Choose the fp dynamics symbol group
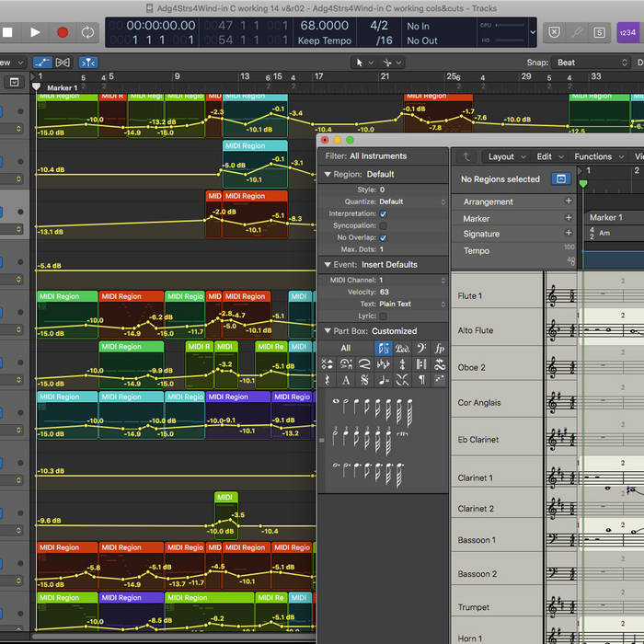Screen dimensions: 644x644 point(439,349)
